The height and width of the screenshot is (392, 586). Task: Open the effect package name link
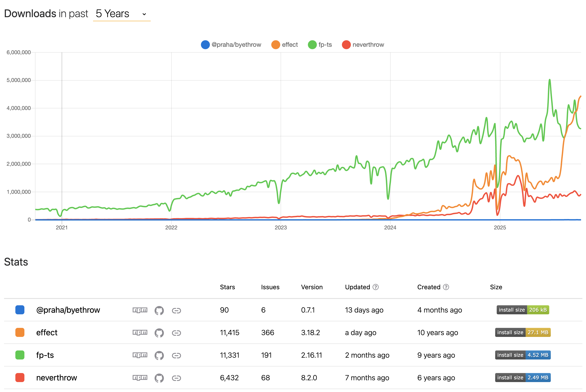coord(47,333)
